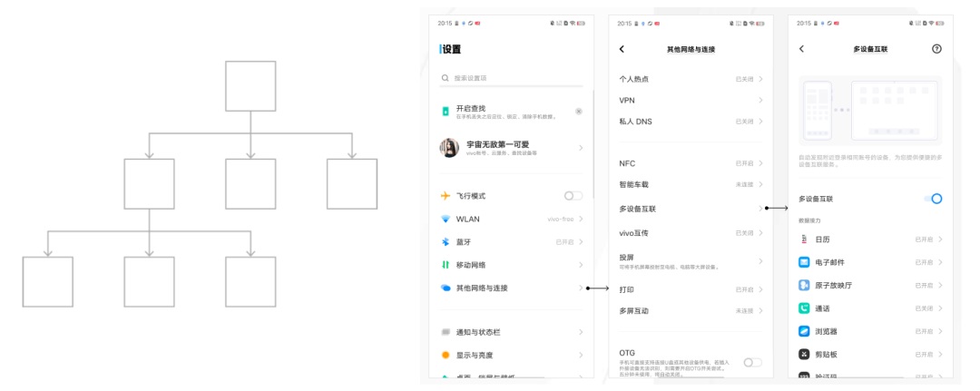The width and height of the screenshot is (980, 391).
Task: Open VPN row chevron
Action: coord(760,100)
